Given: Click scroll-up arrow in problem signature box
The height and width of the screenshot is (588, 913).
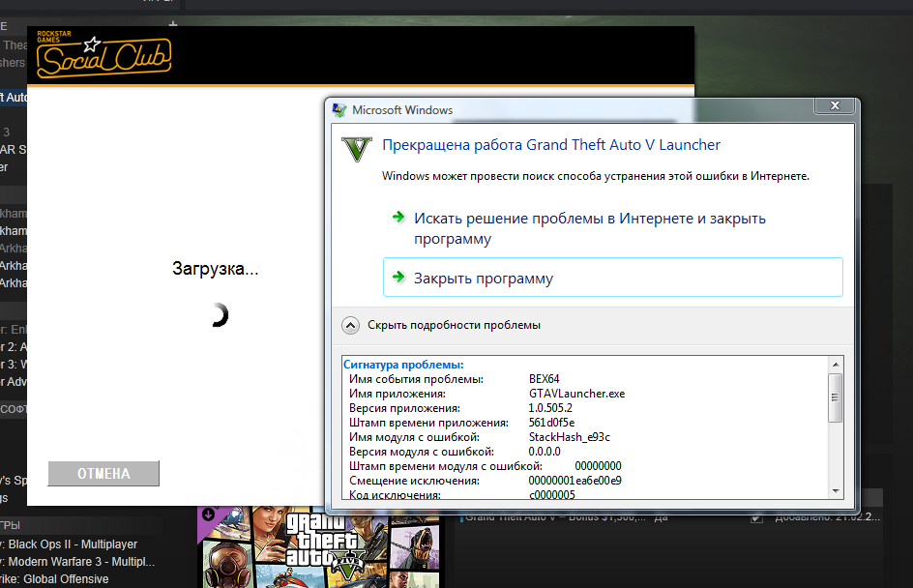Looking at the screenshot, I should click(x=836, y=365).
